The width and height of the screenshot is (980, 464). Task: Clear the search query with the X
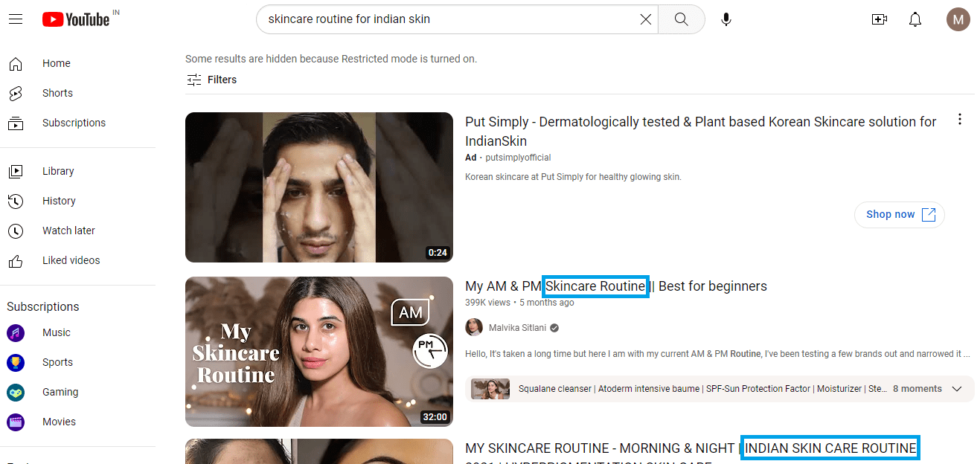point(645,19)
